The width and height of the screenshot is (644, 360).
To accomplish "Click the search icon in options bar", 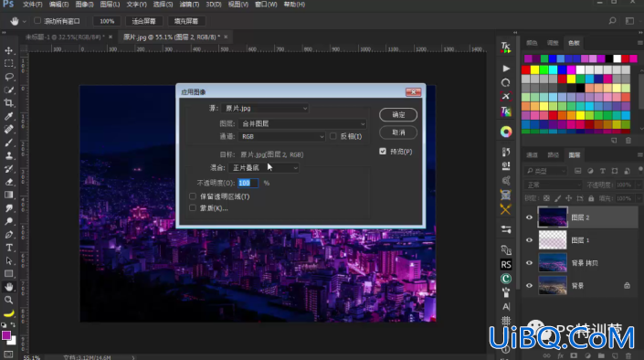I will point(612,20).
